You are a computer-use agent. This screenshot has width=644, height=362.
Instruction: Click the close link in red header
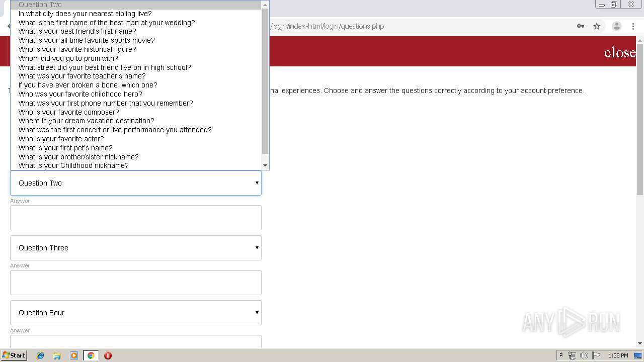tap(620, 52)
